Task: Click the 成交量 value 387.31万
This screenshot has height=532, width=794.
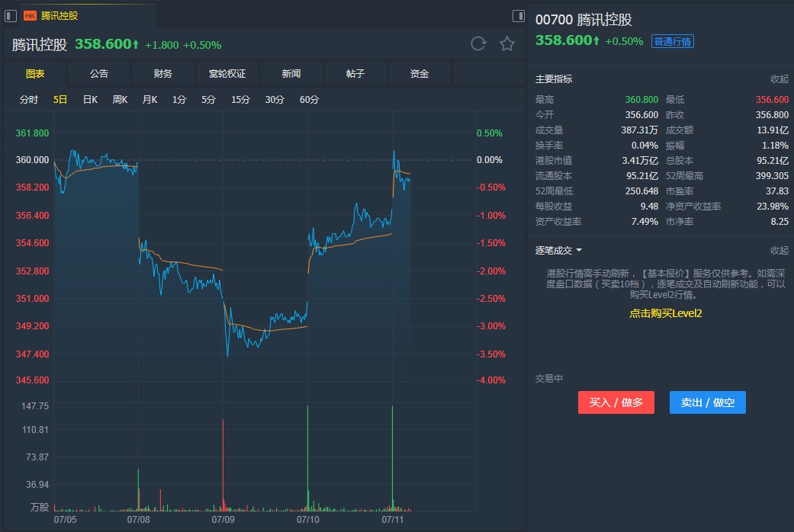Action: pyautogui.click(x=640, y=130)
